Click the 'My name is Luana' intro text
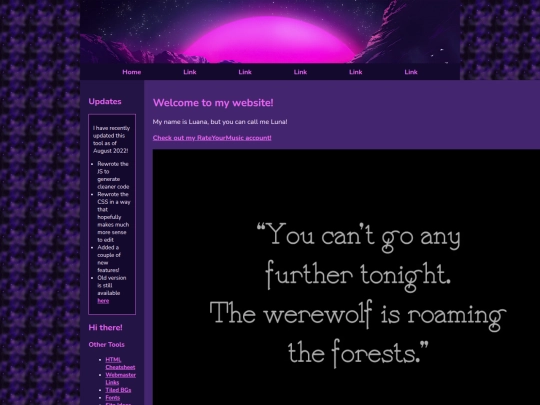The height and width of the screenshot is (405, 540). (220, 122)
